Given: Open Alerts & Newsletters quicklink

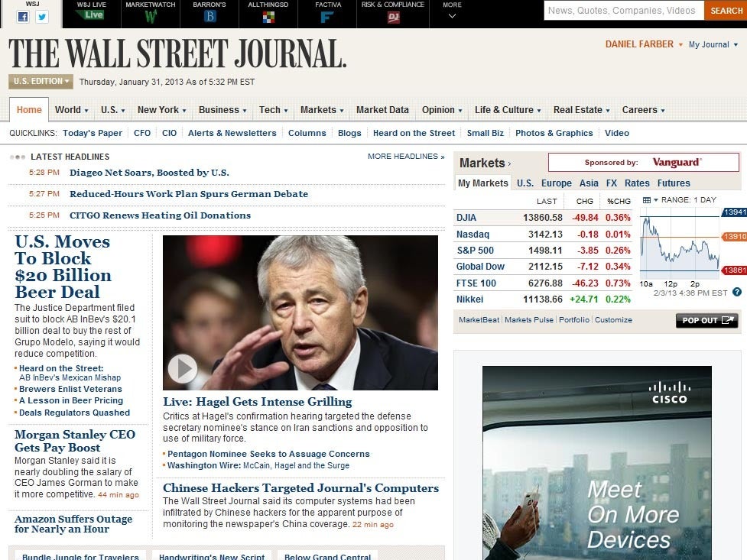Looking at the screenshot, I should point(232,134).
